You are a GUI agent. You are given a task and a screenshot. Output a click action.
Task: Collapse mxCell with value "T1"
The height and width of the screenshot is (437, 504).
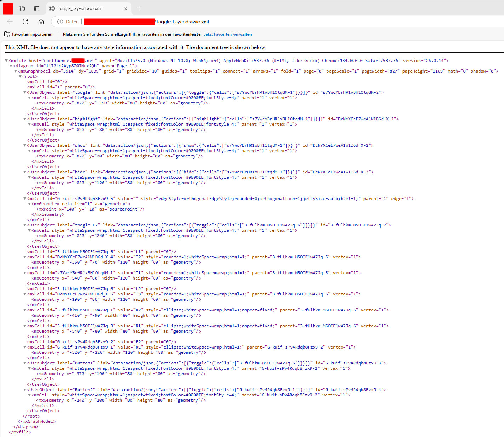(x=25, y=273)
